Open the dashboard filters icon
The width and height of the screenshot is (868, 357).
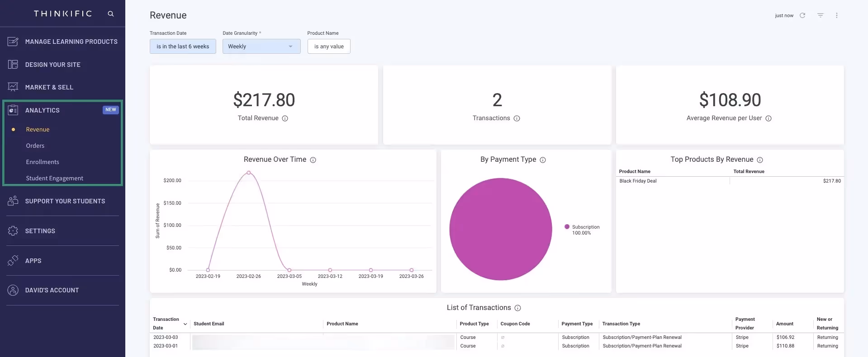(x=821, y=15)
